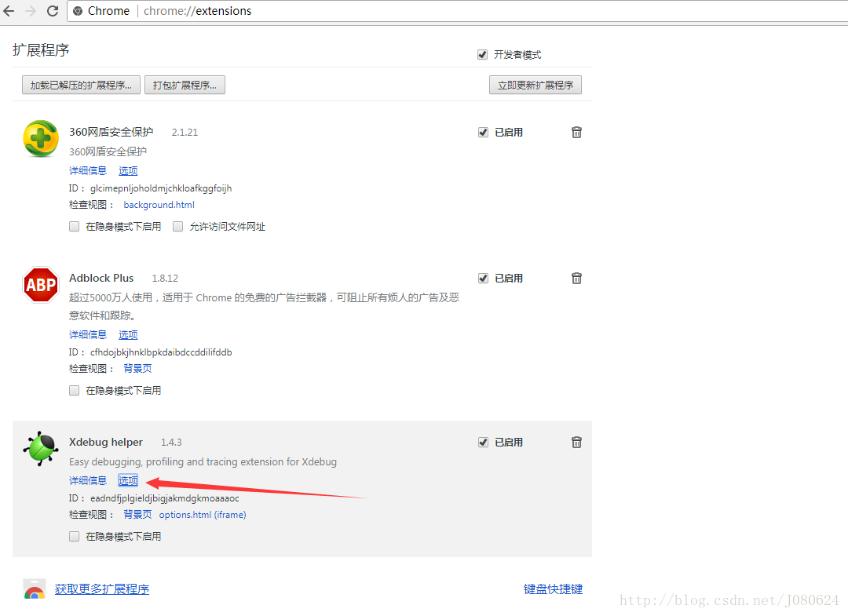Viewport: 848px width, 616px height.
Task: Open 详细信息 for 360网盾安全保护
Action: coord(88,171)
